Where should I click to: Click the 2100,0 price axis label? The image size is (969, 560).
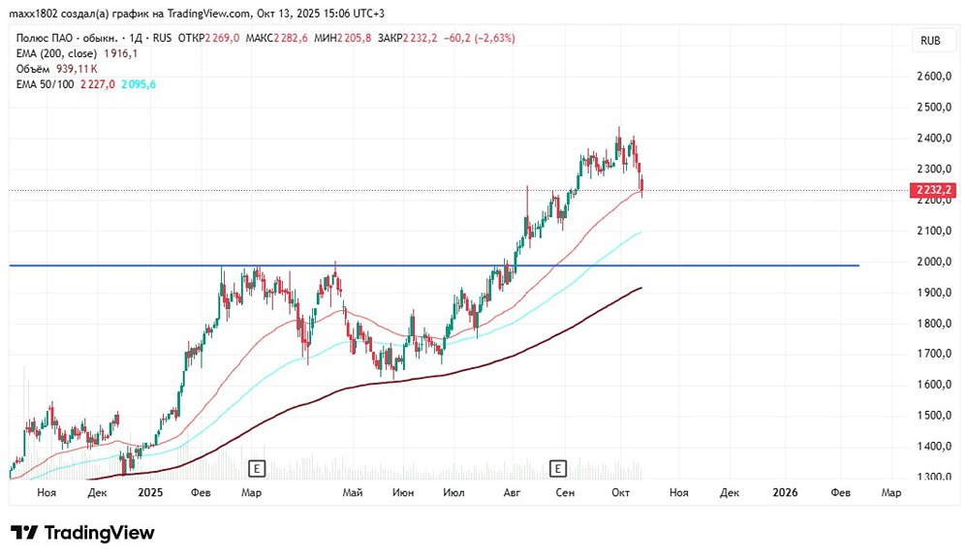point(934,232)
